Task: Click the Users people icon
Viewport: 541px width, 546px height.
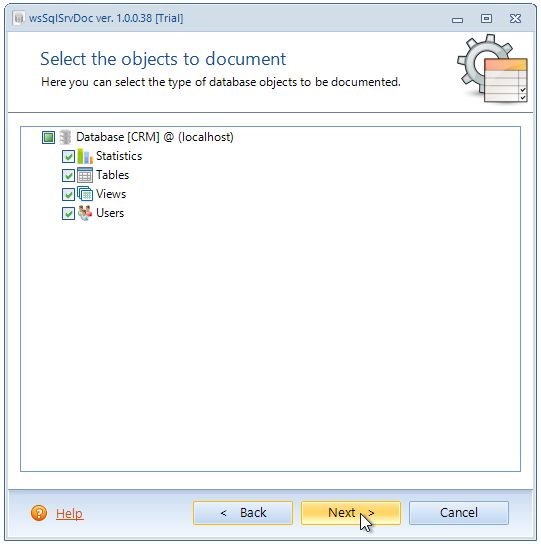Action: [85, 213]
